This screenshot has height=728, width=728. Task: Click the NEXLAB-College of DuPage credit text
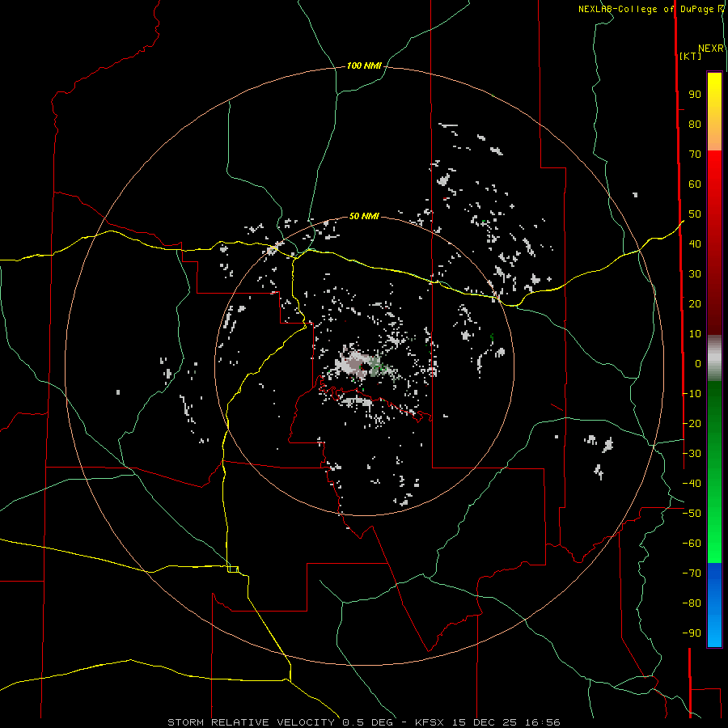click(645, 9)
